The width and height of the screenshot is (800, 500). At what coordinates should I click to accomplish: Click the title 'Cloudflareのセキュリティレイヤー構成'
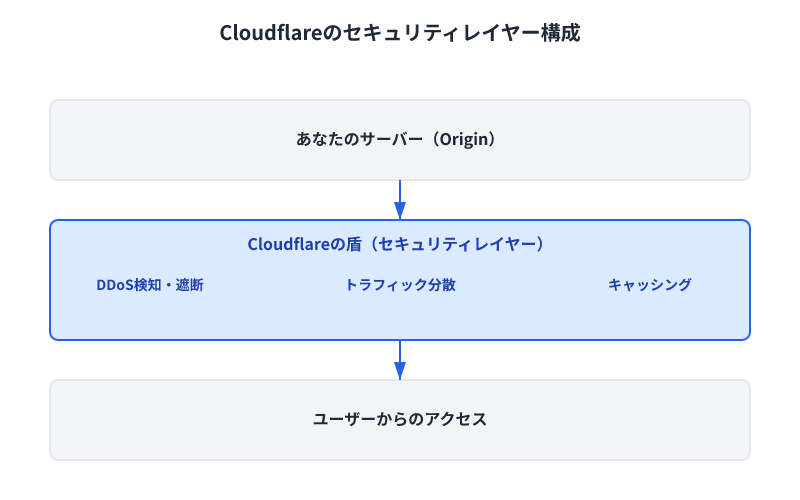[x=399, y=33]
